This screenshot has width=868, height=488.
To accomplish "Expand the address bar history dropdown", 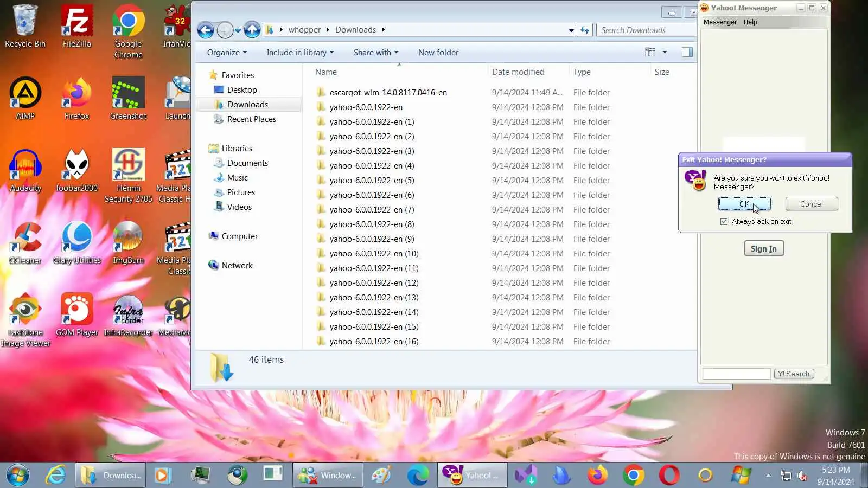I will (571, 30).
